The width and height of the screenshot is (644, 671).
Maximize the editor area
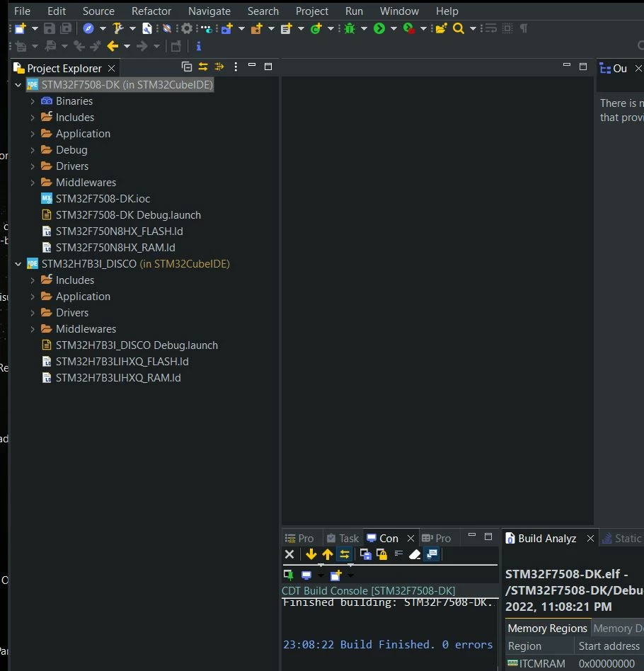(x=583, y=67)
